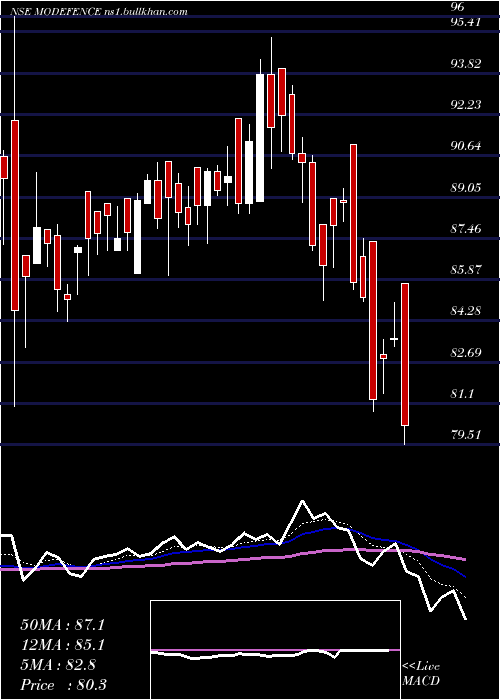Image resolution: width=500 pixels, height=700 pixels.
Task: Click the 82.69 price axis label
Action: (x=466, y=353)
